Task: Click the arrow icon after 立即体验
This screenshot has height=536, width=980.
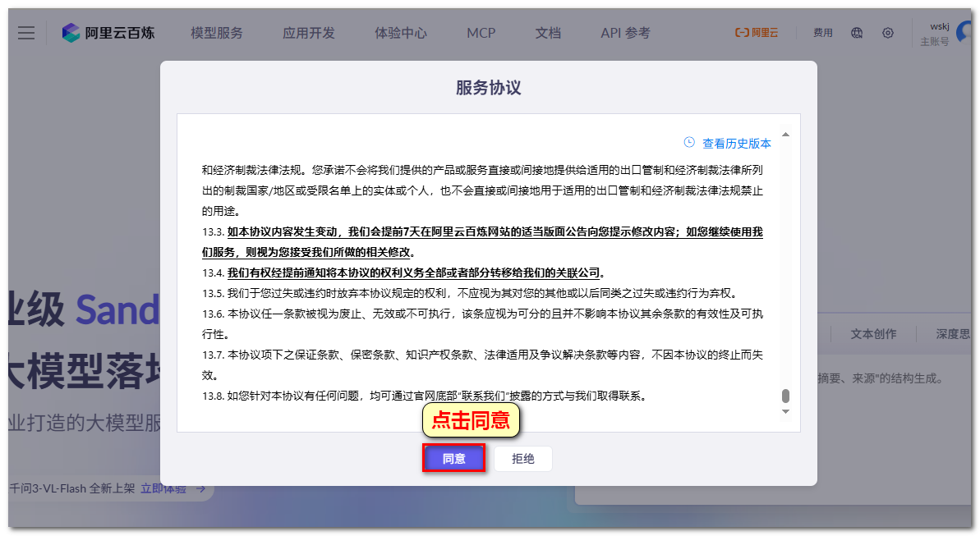Action: 200,488
